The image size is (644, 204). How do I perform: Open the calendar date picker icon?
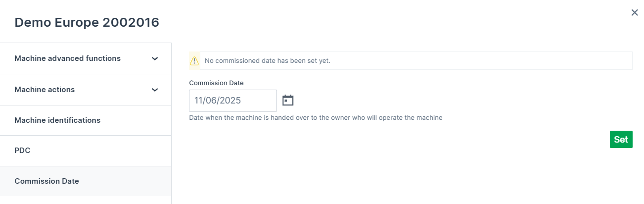(288, 101)
